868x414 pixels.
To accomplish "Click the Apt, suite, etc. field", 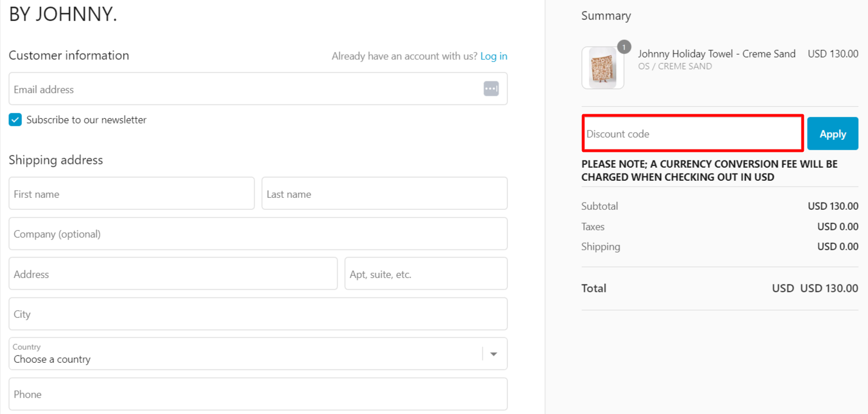I will click(426, 274).
